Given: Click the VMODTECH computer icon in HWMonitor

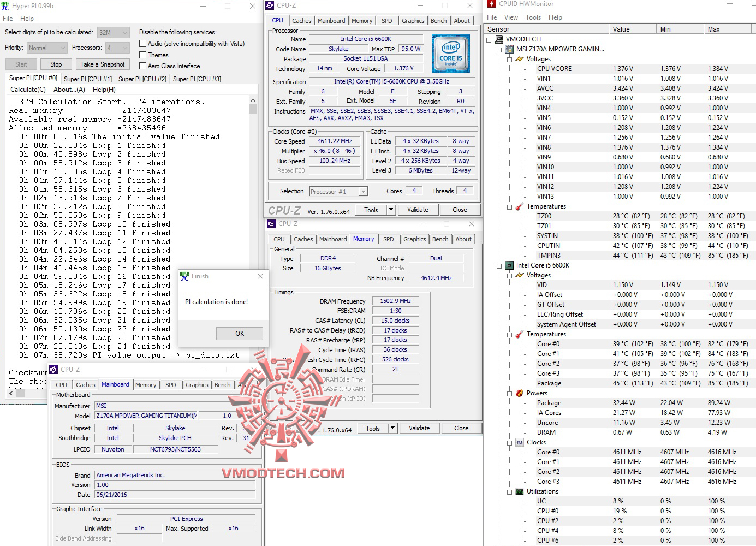Looking at the screenshot, I should tap(498, 39).
